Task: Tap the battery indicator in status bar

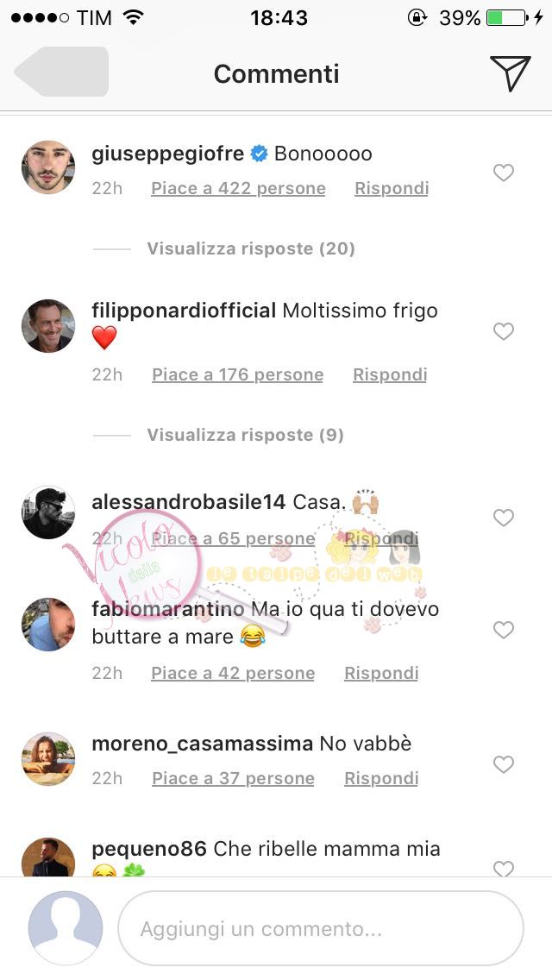Action: tap(507, 17)
